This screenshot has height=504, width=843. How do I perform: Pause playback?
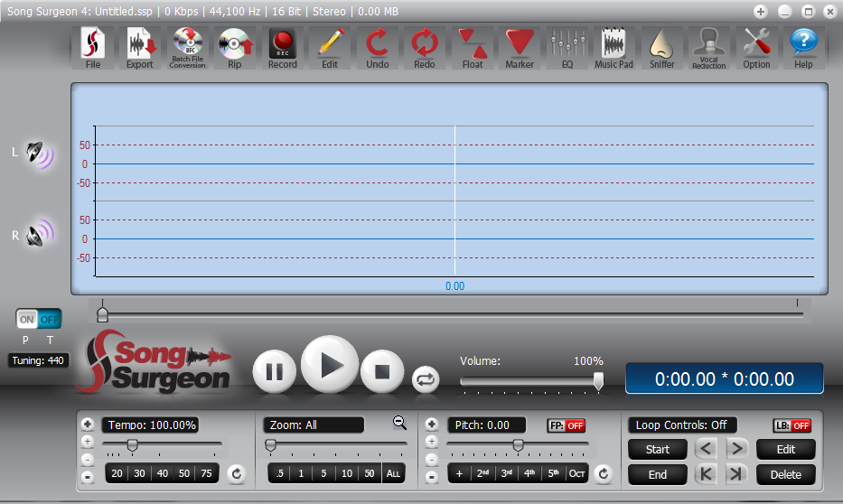point(274,371)
